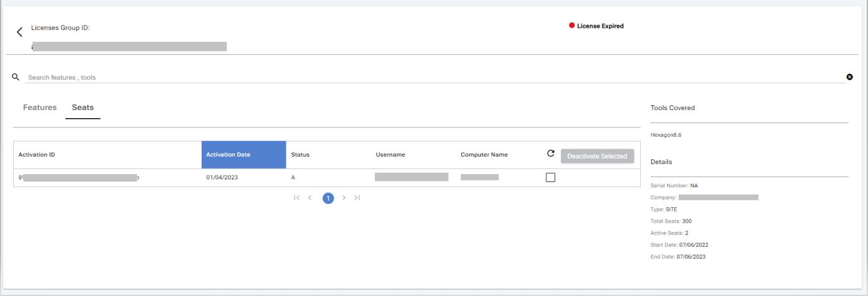Go to the previous page of results
Screen dimensions: 868x296
click(310, 198)
